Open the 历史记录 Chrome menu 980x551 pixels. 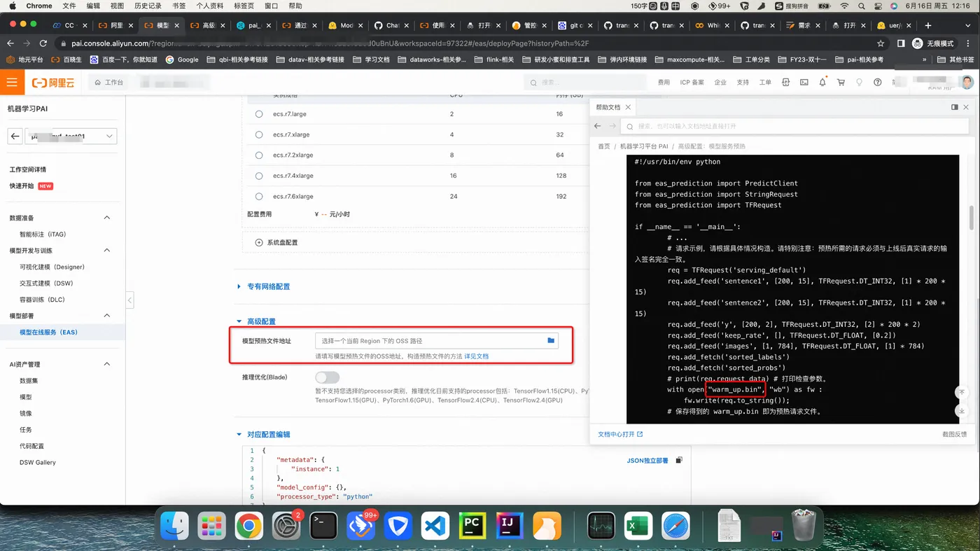[x=147, y=6]
